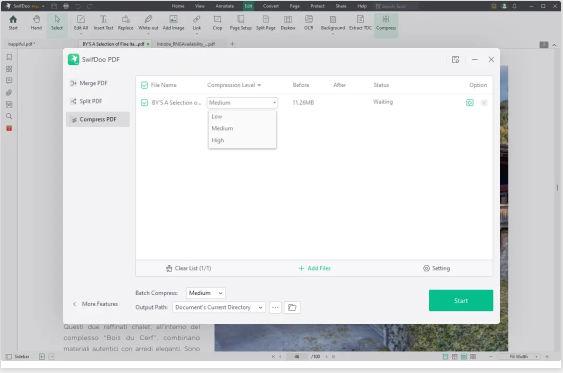Go to the next page arrow
The width and height of the screenshot is (563, 373).
pos(327,356)
